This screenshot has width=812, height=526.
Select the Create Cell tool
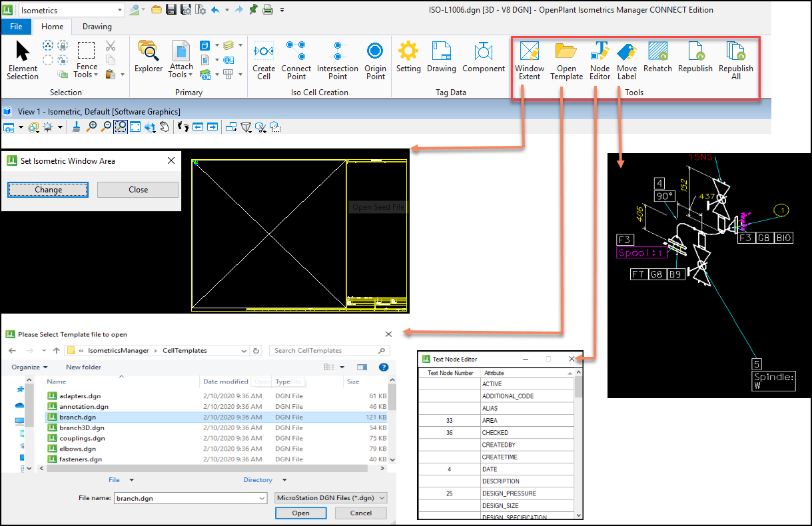click(263, 59)
